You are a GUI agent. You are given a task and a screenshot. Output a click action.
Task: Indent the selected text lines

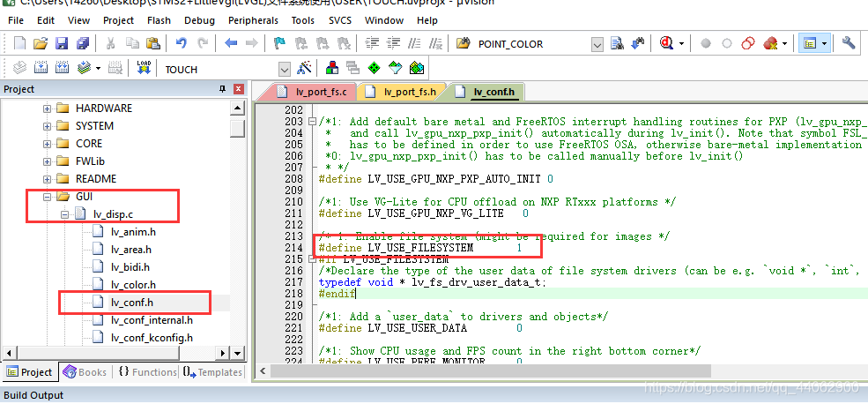pos(374,44)
